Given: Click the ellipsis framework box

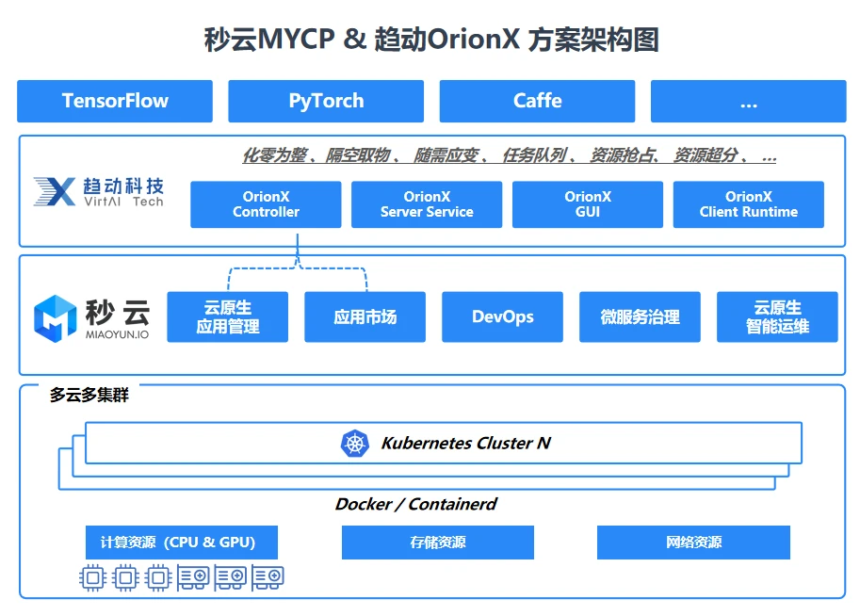Looking at the screenshot, I should click(x=748, y=101).
